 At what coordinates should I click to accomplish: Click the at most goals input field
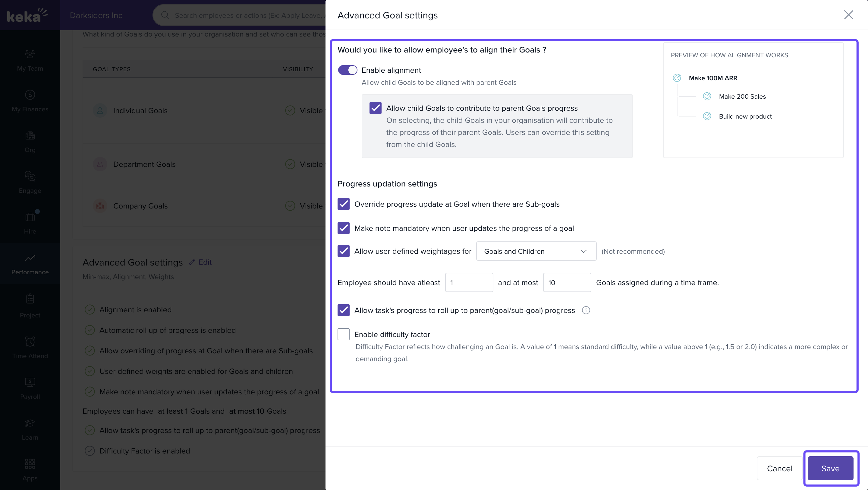pyautogui.click(x=566, y=283)
